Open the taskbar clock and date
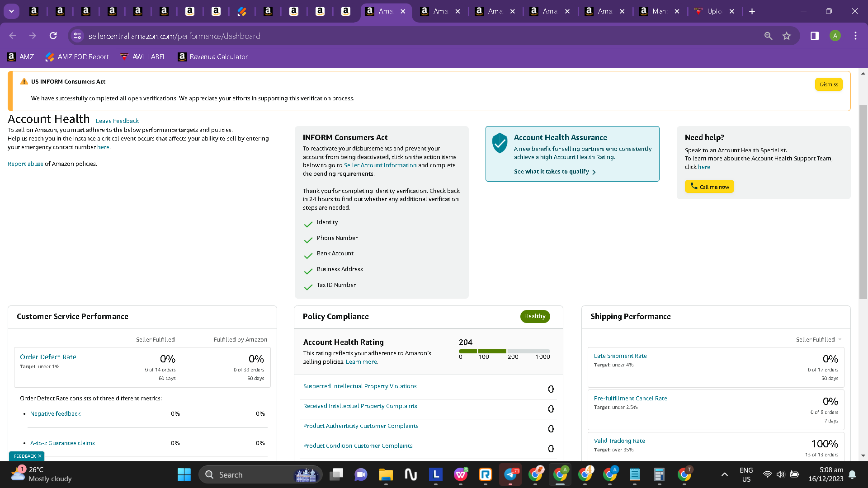The width and height of the screenshot is (868, 488). coord(826,474)
